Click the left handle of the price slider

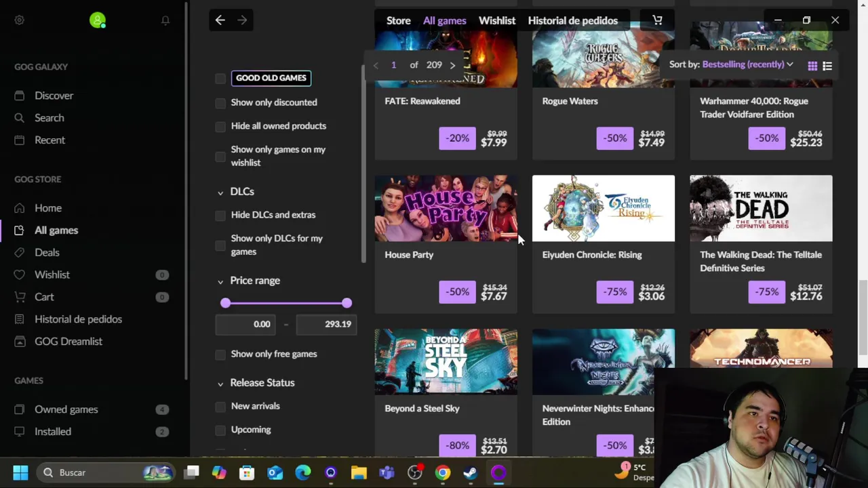click(x=225, y=304)
